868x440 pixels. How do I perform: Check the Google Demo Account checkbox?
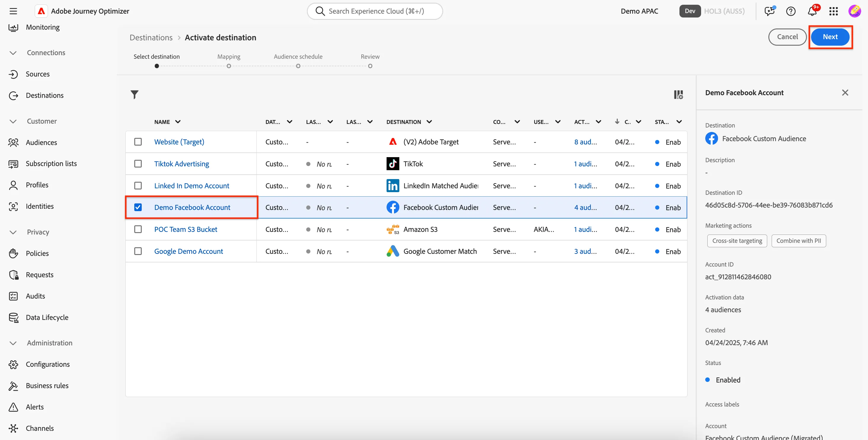[138, 251]
